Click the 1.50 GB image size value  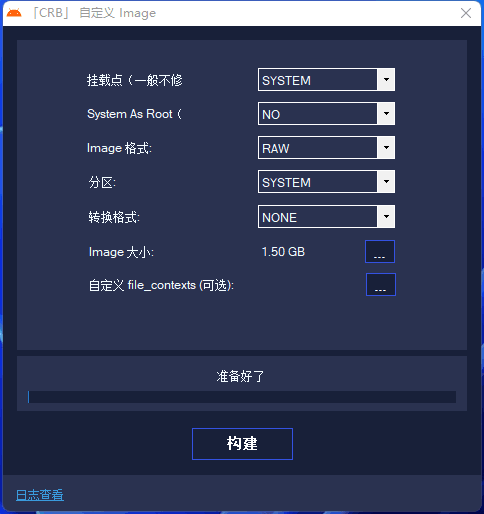point(283,252)
